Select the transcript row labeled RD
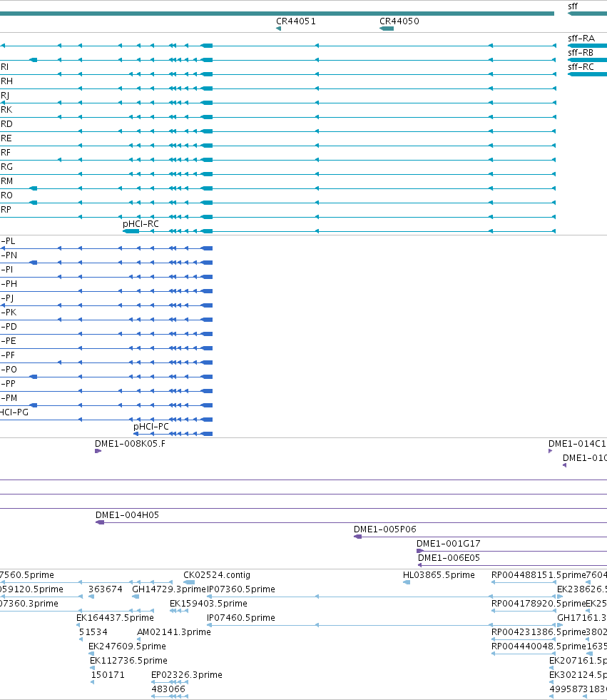 tap(6, 124)
